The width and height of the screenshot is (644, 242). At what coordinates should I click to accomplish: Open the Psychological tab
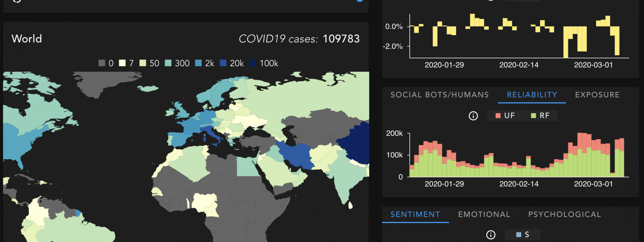coord(565,215)
